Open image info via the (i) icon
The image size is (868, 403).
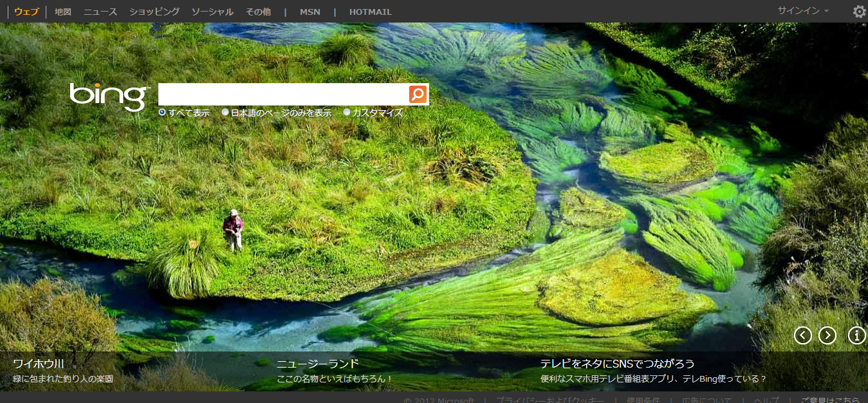(856, 335)
